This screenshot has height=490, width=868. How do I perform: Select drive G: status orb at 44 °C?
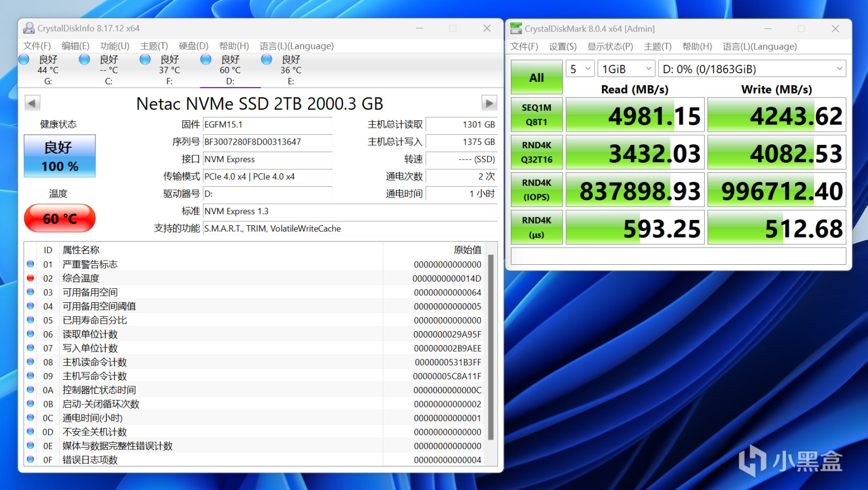(24, 59)
